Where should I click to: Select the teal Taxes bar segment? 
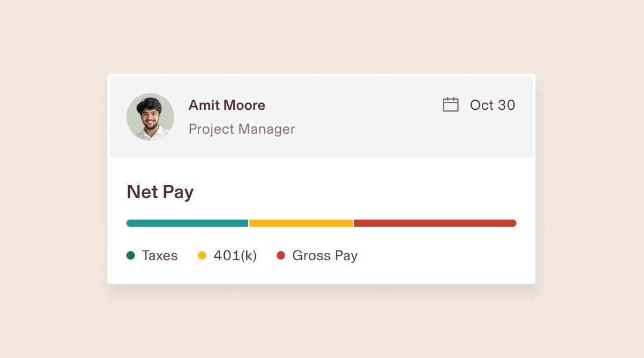(x=187, y=223)
